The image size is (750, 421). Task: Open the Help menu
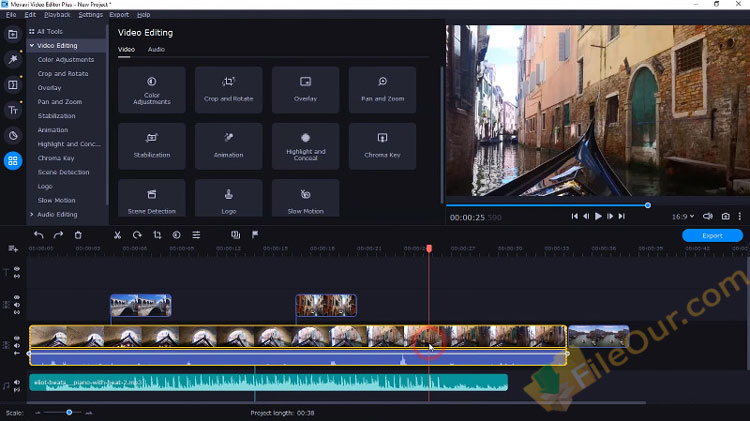pyautogui.click(x=143, y=15)
